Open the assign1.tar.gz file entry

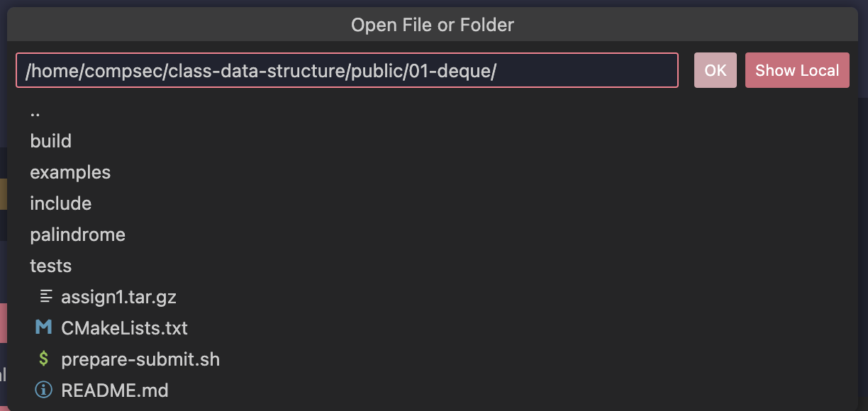point(118,297)
